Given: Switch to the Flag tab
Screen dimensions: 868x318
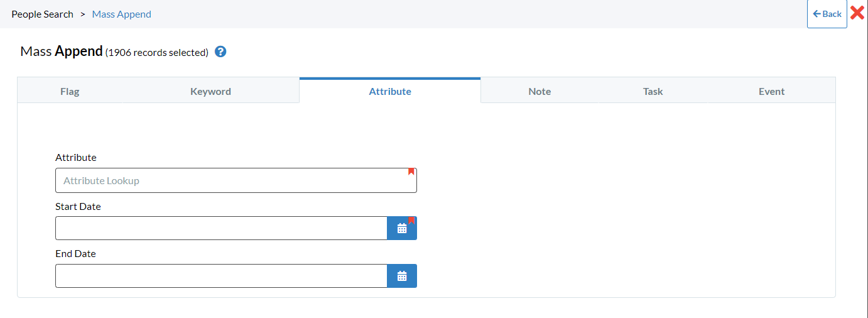Looking at the screenshot, I should click(70, 91).
